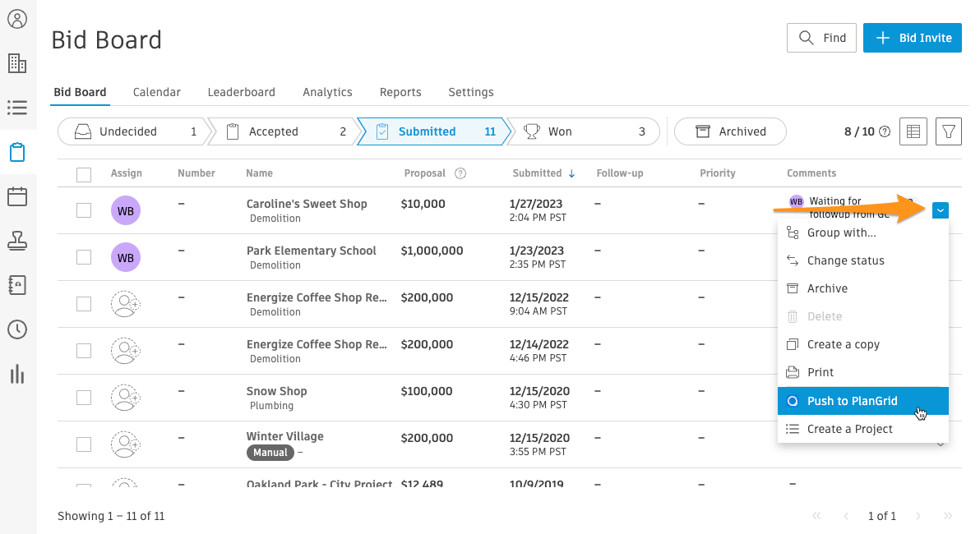Select the Bid Board tab
The width and height of the screenshot is (980, 534).
[80, 92]
